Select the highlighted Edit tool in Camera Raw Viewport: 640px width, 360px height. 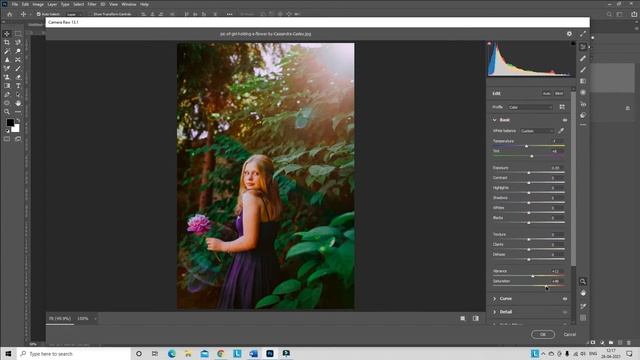[583, 47]
